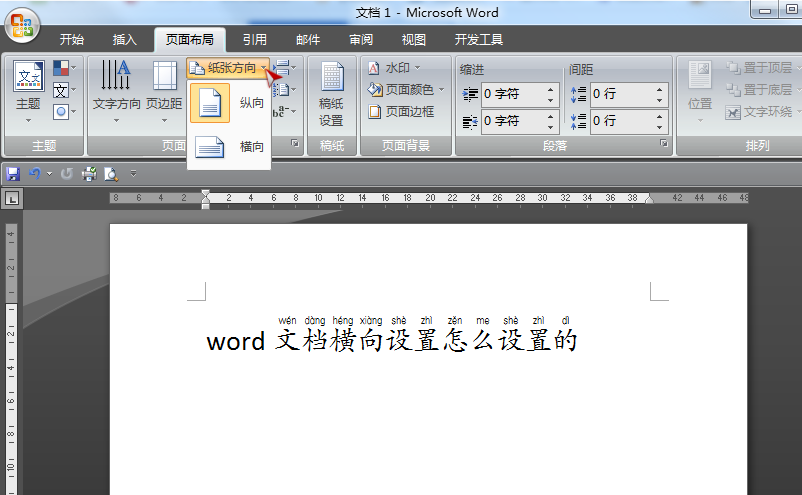Viewport: 802px width, 495px height.
Task: Toggle 纸张方向 orientation dropdown
Action: point(228,68)
